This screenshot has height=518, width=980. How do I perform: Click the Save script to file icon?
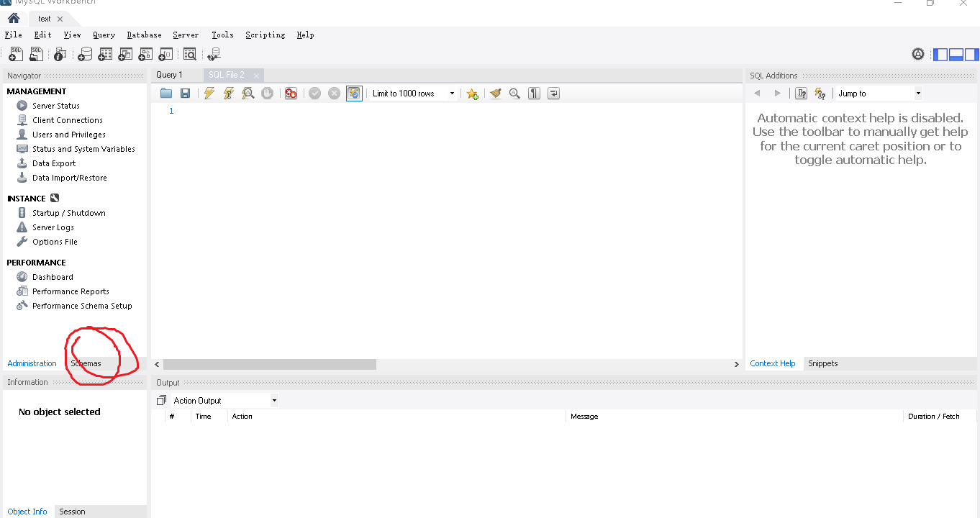[x=185, y=94]
